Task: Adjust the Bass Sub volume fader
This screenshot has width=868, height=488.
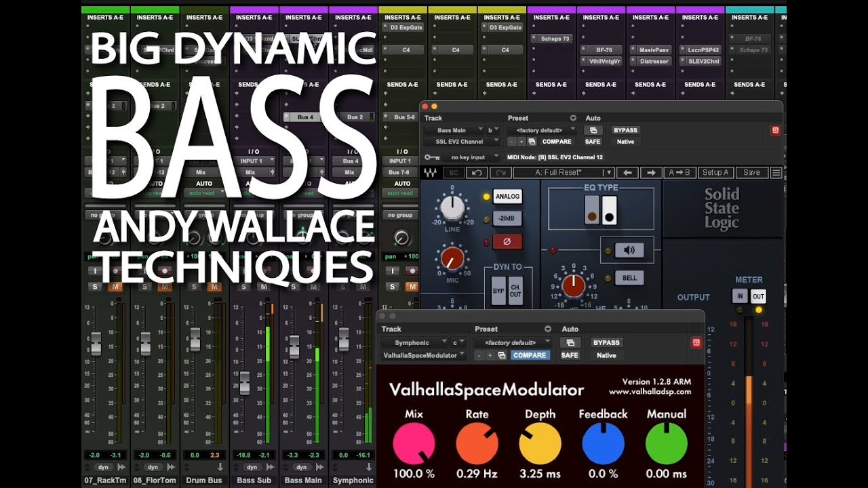Action: click(244, 383)
